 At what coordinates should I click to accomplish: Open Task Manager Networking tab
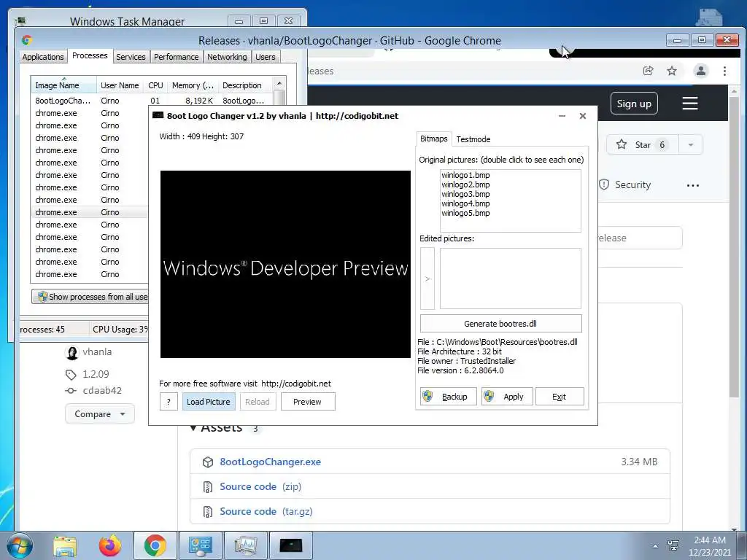(228, 57)
